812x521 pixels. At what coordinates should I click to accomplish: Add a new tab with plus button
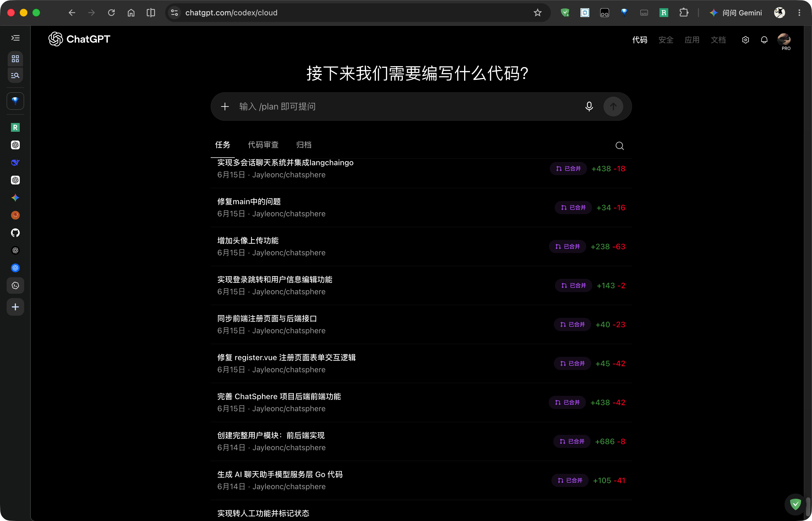(x=15, y=307)
